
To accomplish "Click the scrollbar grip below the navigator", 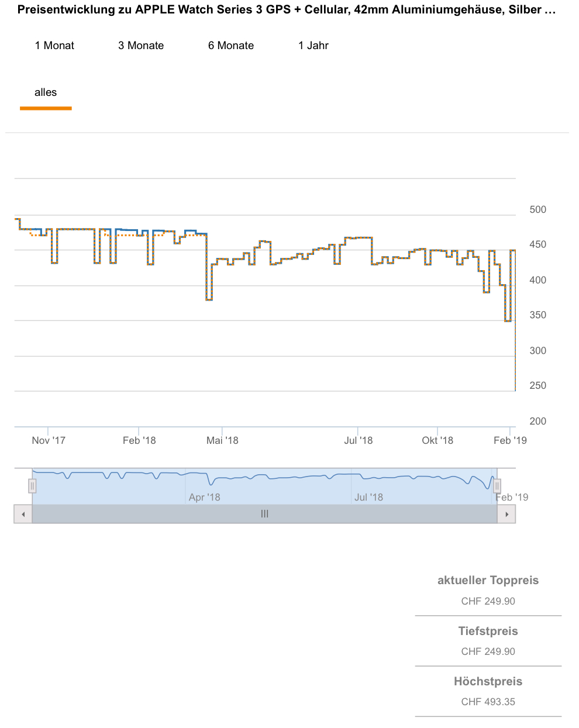I will (264, 514).
